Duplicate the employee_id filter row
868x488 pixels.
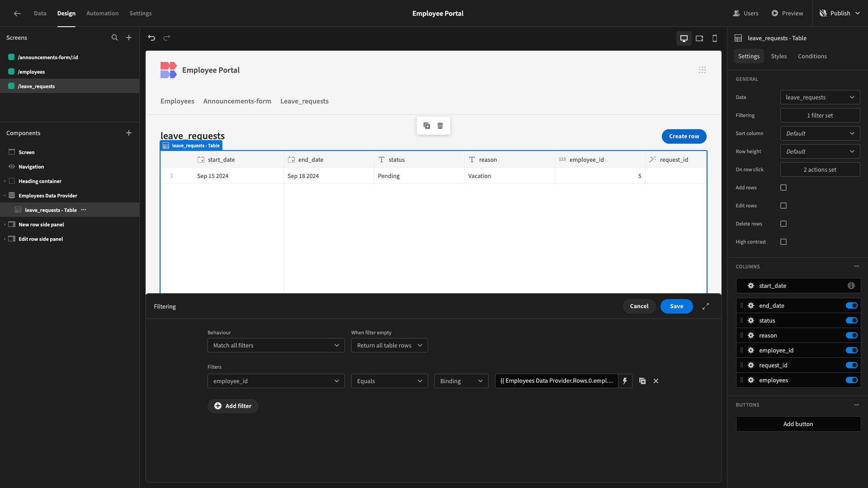[x=642, y=381]
